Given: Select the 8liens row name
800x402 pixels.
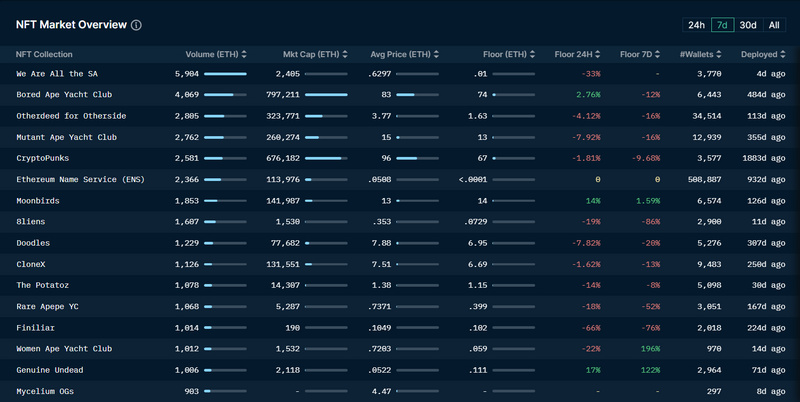Looking at the screenshot, I should (x=31, y=222).
